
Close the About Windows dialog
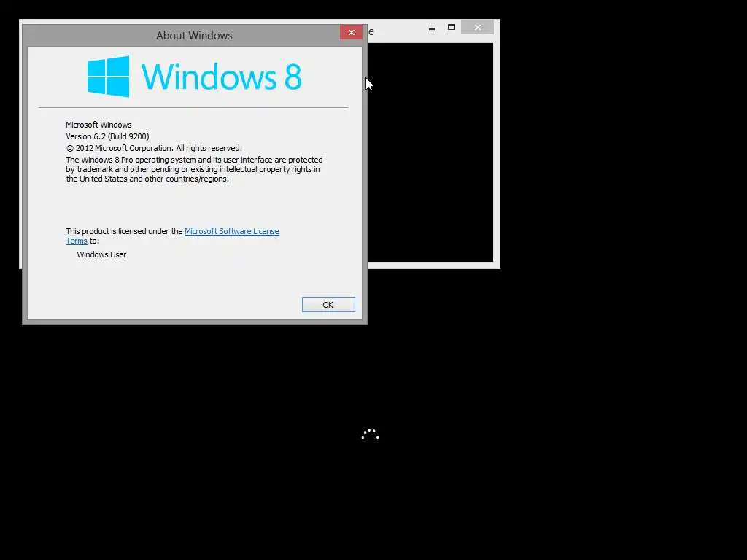coord(351,32)
